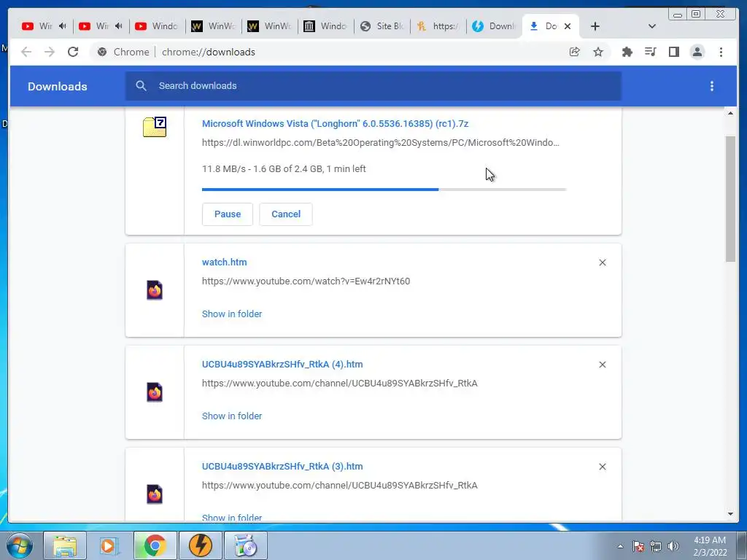Click the file icon for UCBU4u89SYABkrzSHfv_RtkA (3).htm
Viewport: 747px width, 560px height.
pos(155,494)
